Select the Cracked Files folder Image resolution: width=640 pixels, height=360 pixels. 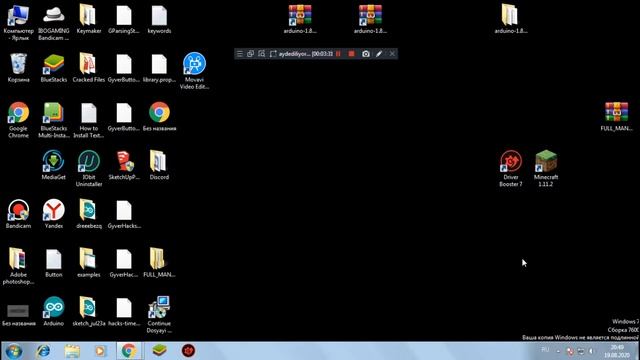coord(89,68)
